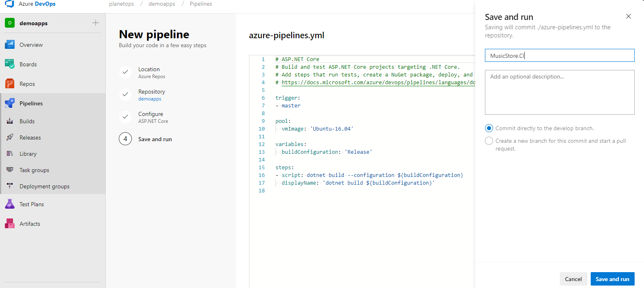The width and height of the screenshot is (644, 288).
Task: Open the planetops breadcrumb link
Action: [x=121, y=4]
